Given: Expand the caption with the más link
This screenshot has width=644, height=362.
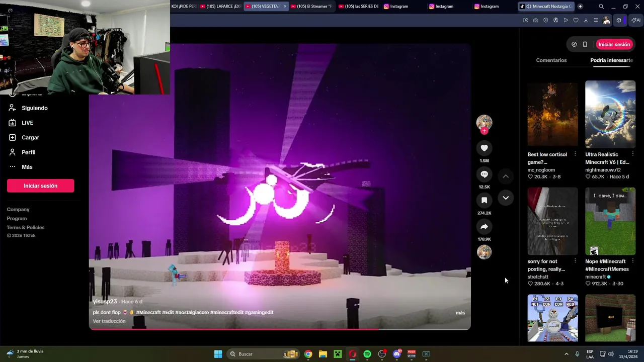Looking at the screenshot, I should 460,313.
